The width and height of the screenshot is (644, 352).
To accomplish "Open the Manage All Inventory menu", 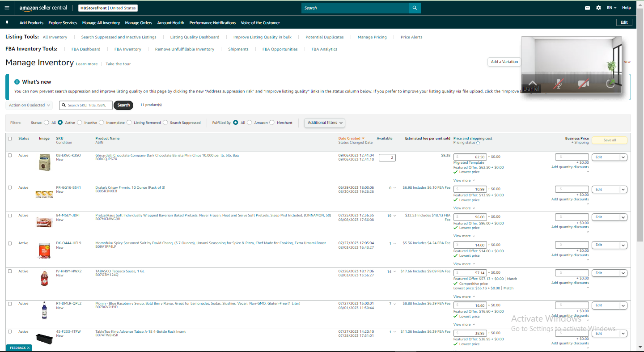I will (101, 23).
